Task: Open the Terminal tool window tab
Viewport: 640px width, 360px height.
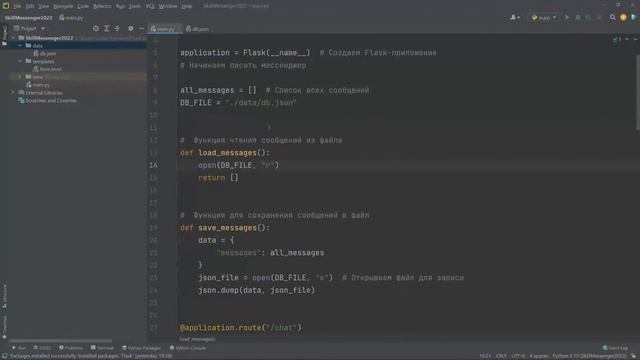Action: click(x=102, y=348)
